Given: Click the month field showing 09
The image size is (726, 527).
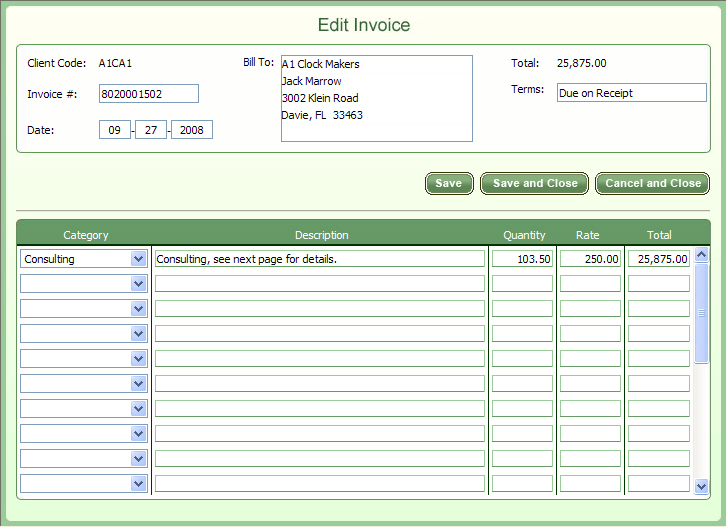Looking at the screenshot, I should coord(115,130).
